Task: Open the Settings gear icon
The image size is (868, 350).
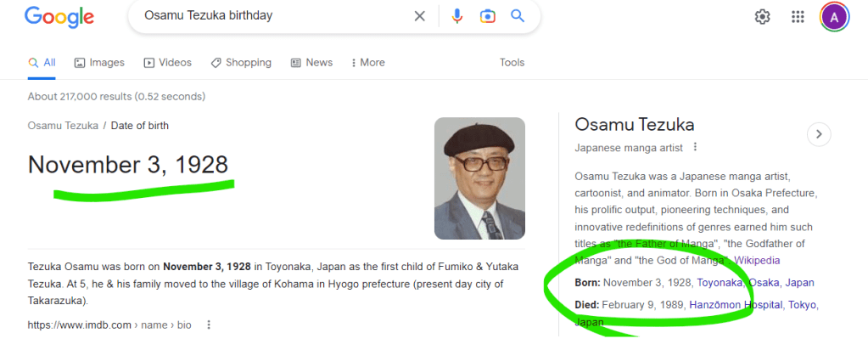Action: coord(762,17)
